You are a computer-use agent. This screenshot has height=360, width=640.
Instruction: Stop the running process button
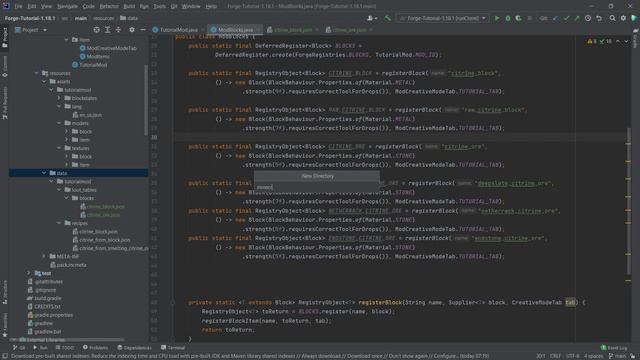529,18
